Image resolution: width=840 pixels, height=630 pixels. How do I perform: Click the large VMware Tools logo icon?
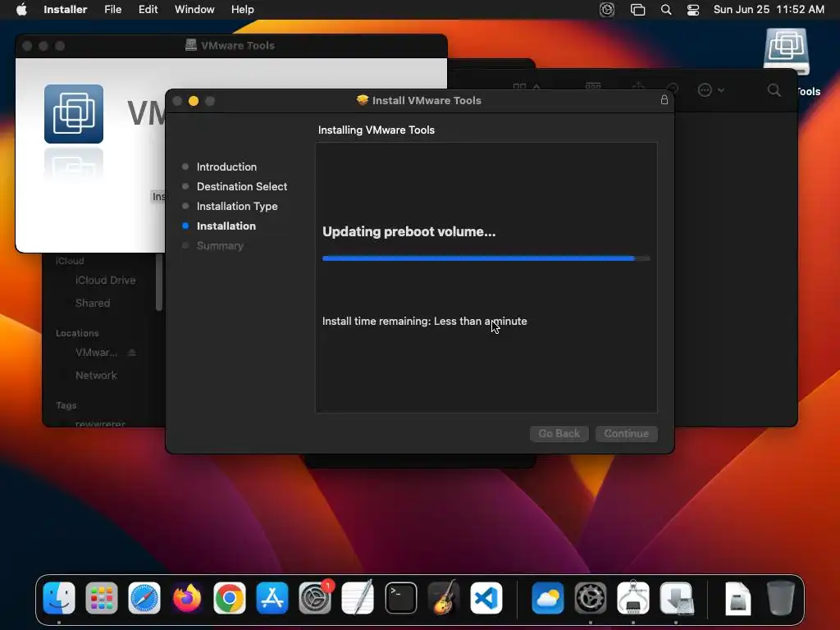[73, 113]
